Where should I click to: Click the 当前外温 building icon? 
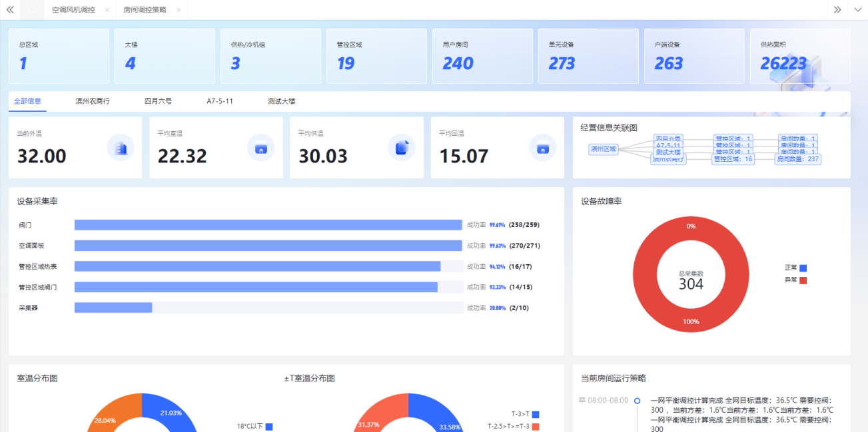[x=121, y=148]
